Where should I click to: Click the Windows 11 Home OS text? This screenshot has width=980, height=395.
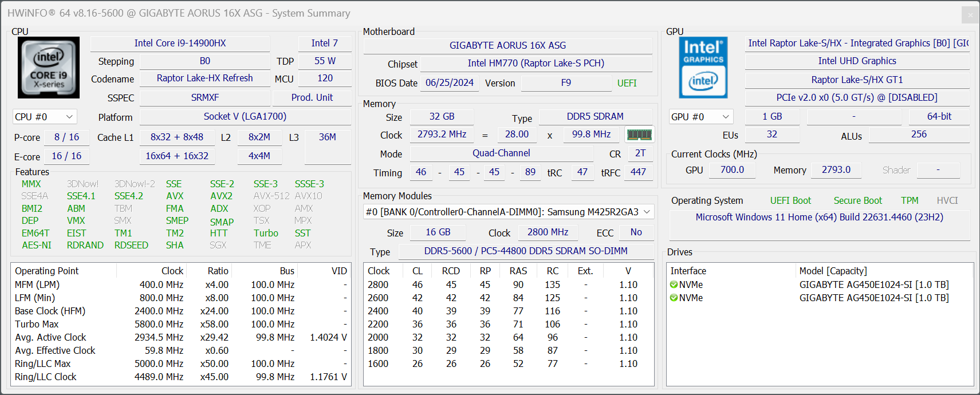coord(819,218)
